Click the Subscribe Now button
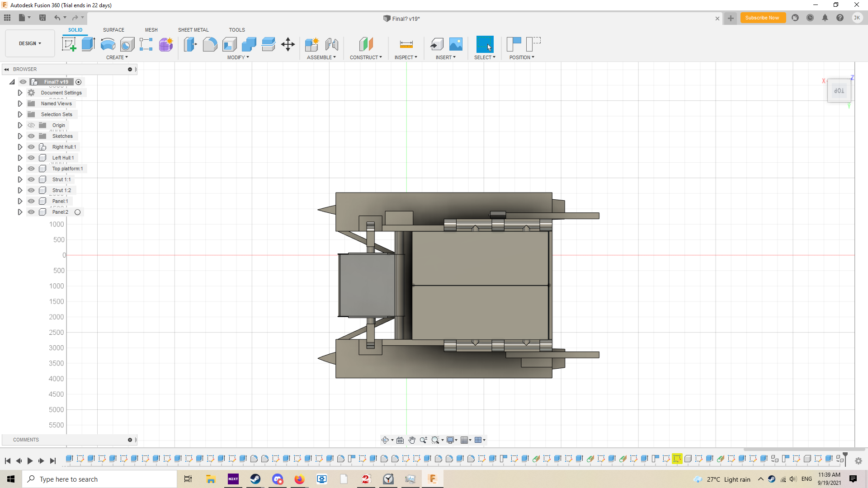 click(762, 18)
